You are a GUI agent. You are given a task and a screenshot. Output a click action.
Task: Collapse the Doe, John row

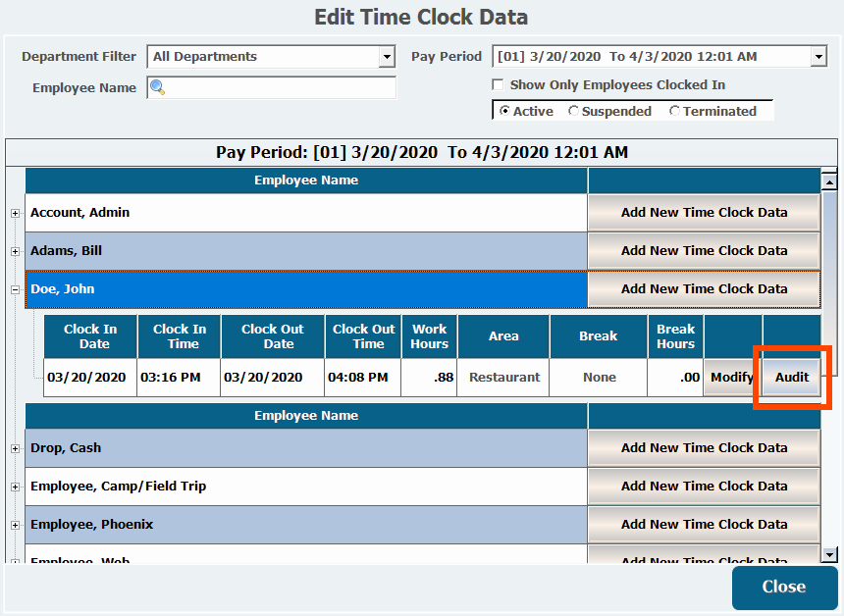[x=15, y=289]
